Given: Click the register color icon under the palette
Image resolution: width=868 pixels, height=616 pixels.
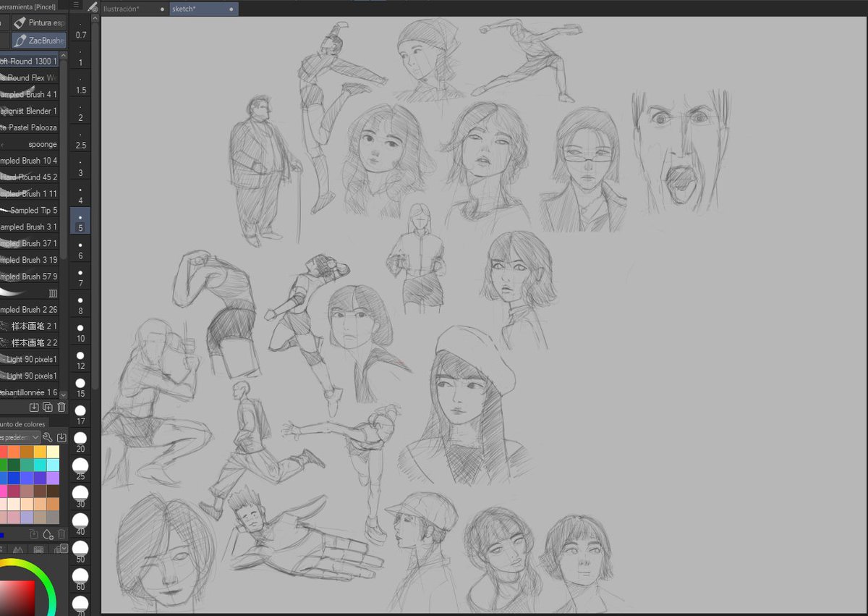Looking at the screenshot, I should click(x=33, y=533).
